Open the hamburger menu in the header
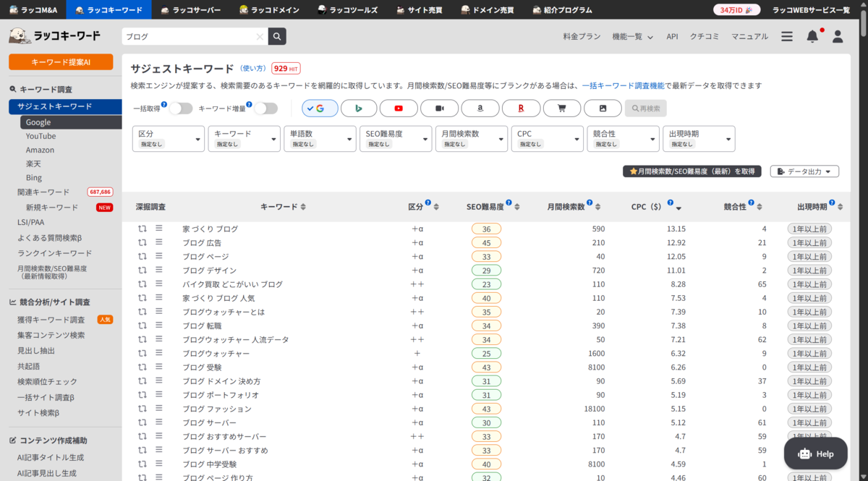 pyautogui.click(x=787, y=36)
